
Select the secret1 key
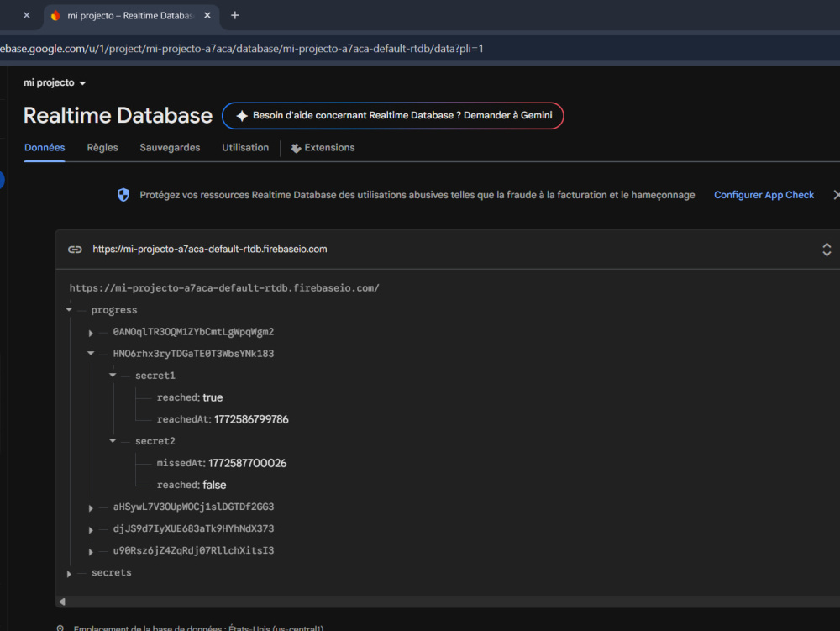pos(155,376)
